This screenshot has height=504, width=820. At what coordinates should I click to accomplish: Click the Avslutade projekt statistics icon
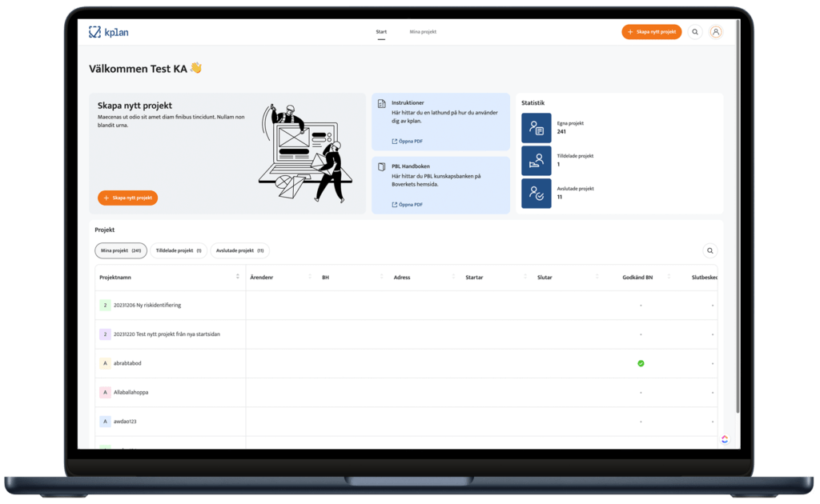pos(537,194)
